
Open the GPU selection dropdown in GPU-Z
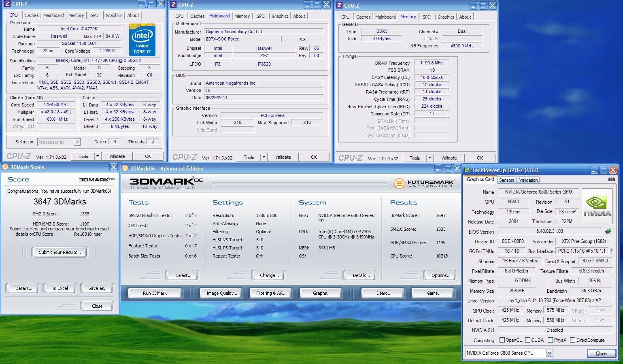(x=549, y=353)
